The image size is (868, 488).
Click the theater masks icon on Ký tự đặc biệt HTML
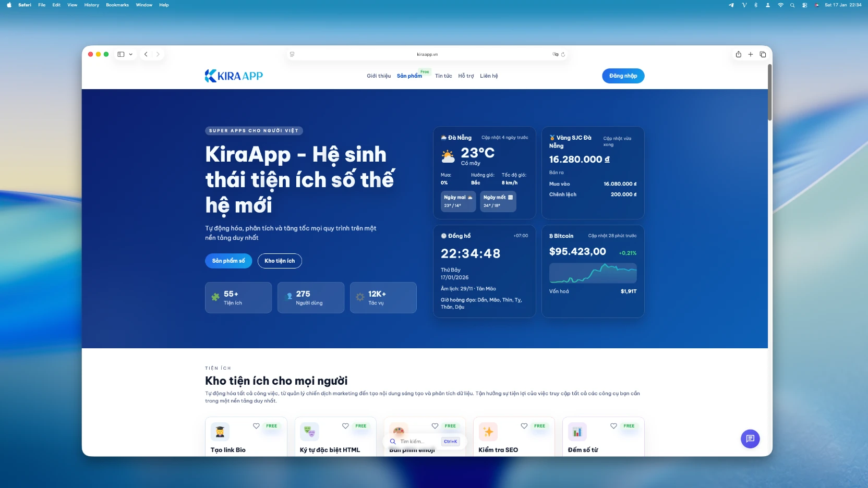coord(309,432)
